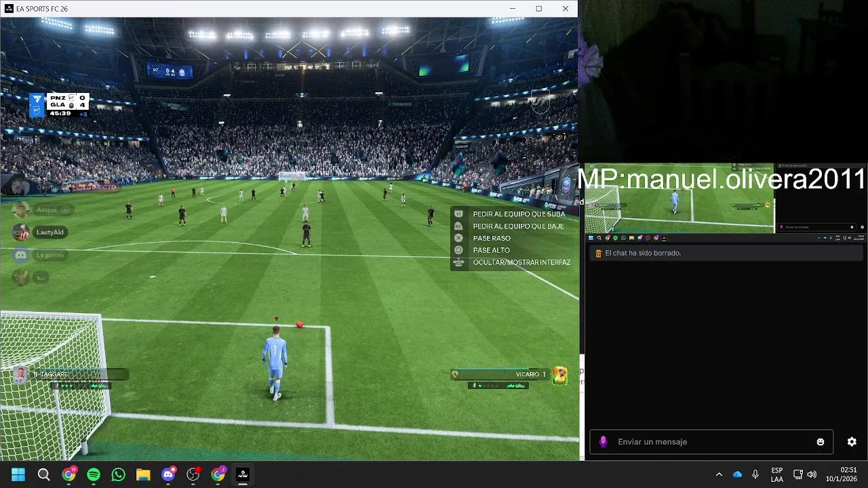Open the OneDrive tray icon

point(737,474)
